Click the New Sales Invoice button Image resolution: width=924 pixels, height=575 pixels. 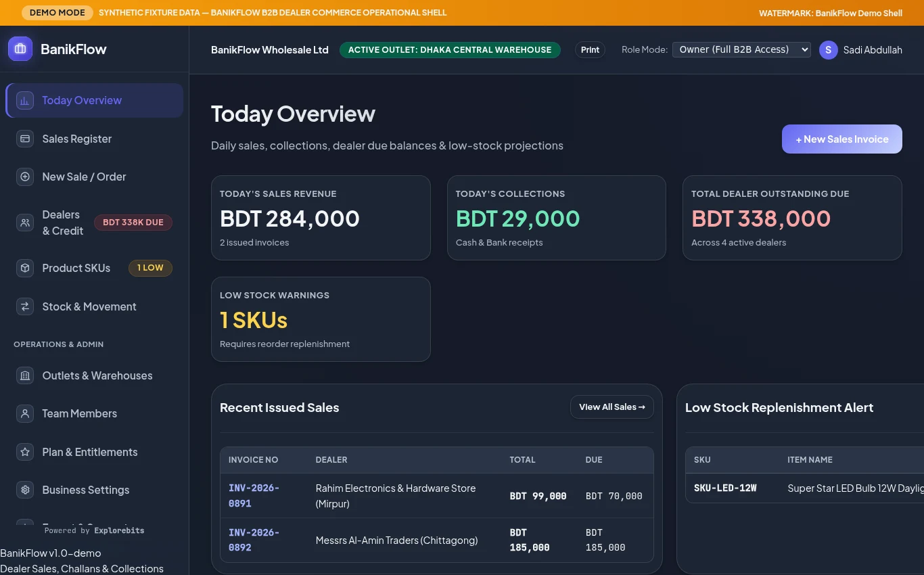pyautogui.click(x=842, y=139)
